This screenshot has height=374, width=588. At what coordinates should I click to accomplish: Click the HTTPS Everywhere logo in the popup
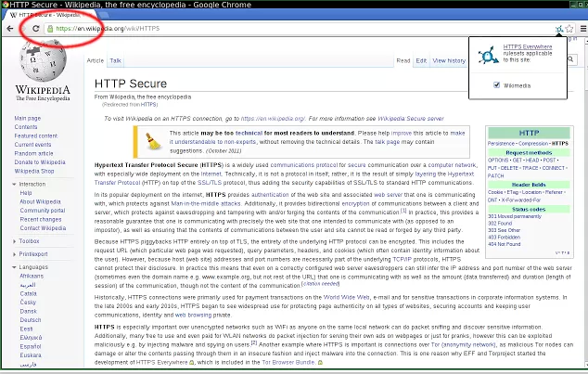[x=488, y=55]
